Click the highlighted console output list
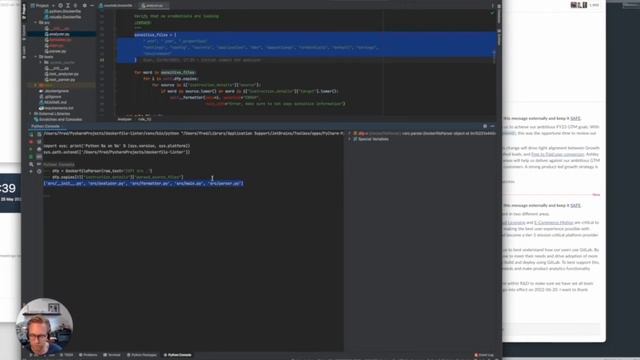640x360 pixels. pyautogui.click(x=143, y=184)
